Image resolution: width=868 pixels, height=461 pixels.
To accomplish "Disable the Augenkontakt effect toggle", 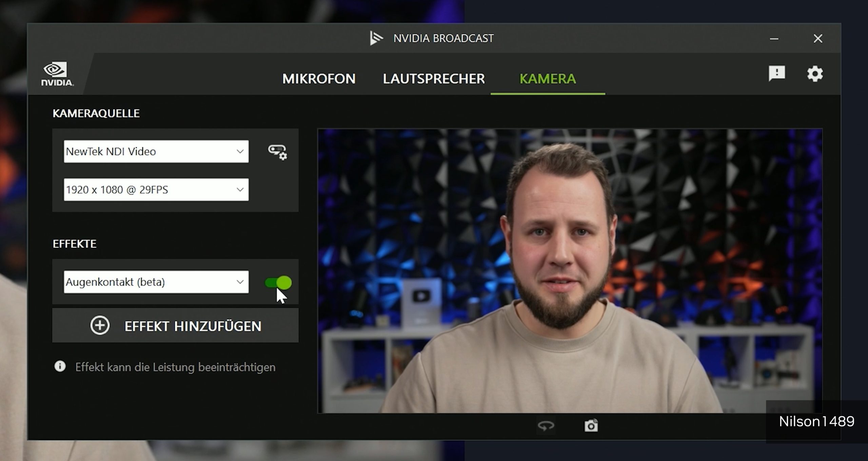I will 278,282.
